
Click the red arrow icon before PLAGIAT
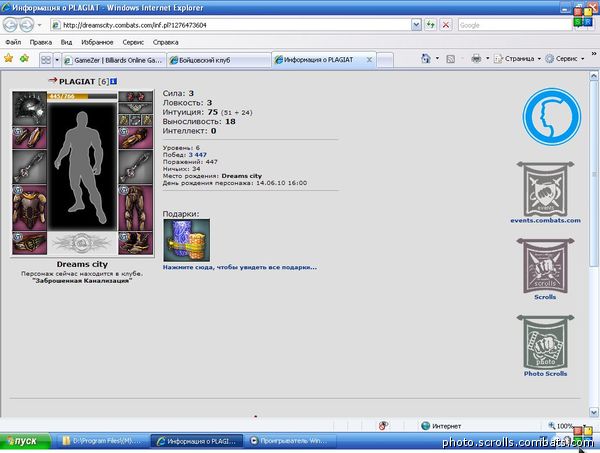(x=53, y=80)
